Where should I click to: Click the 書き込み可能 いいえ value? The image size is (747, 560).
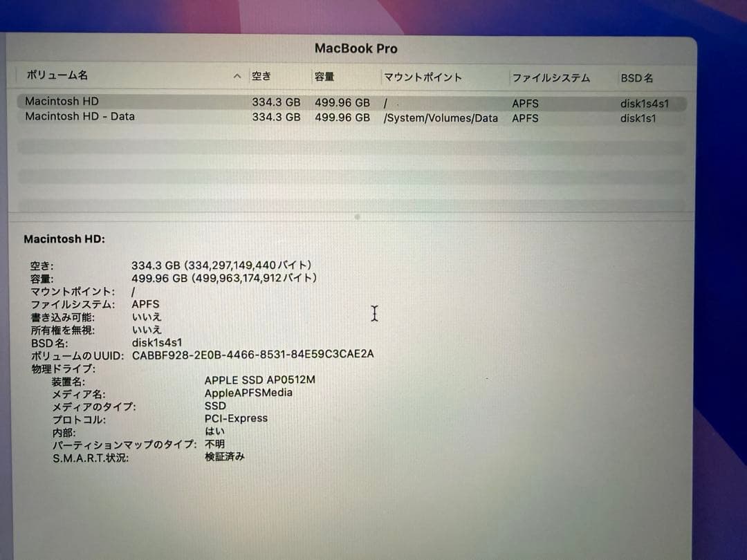point(147,317)
